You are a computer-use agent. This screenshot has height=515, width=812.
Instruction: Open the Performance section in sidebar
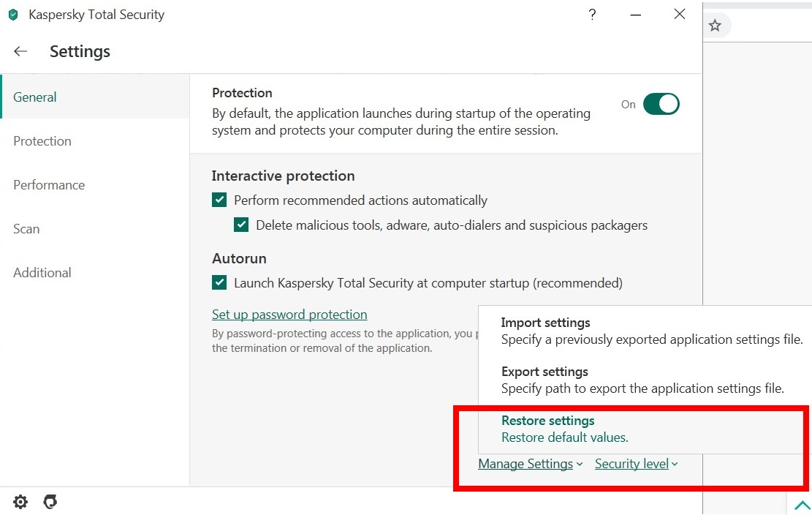(x=49, y=185)
